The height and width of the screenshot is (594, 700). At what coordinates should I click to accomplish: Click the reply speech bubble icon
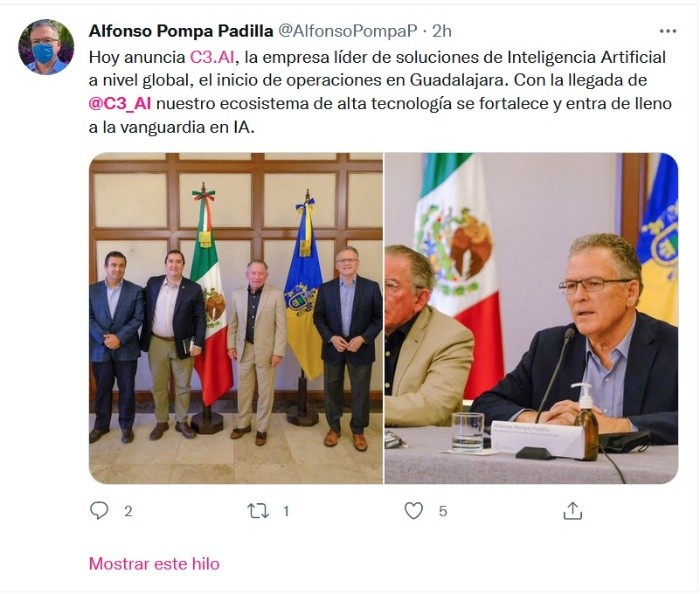pos(99,511)
